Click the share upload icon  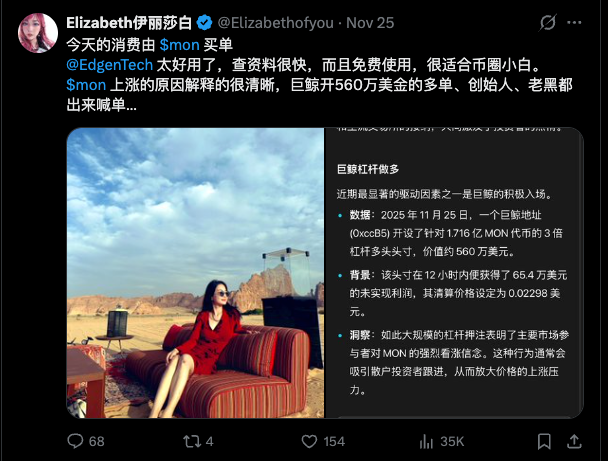[x=574, y=441]
